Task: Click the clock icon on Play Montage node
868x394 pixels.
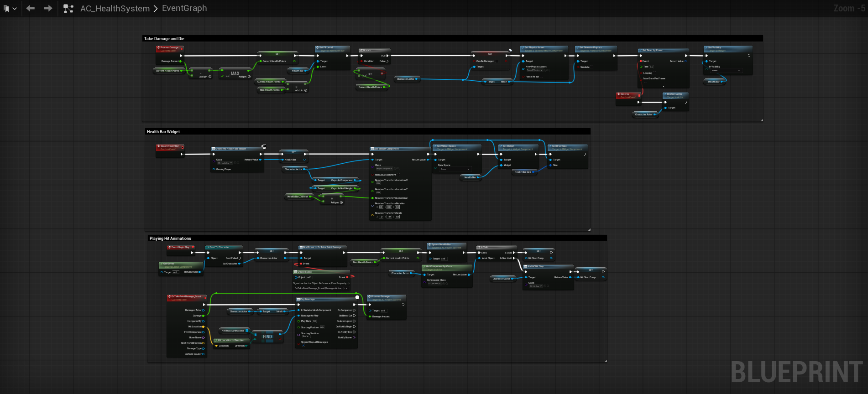Action: tap(357, 297)
